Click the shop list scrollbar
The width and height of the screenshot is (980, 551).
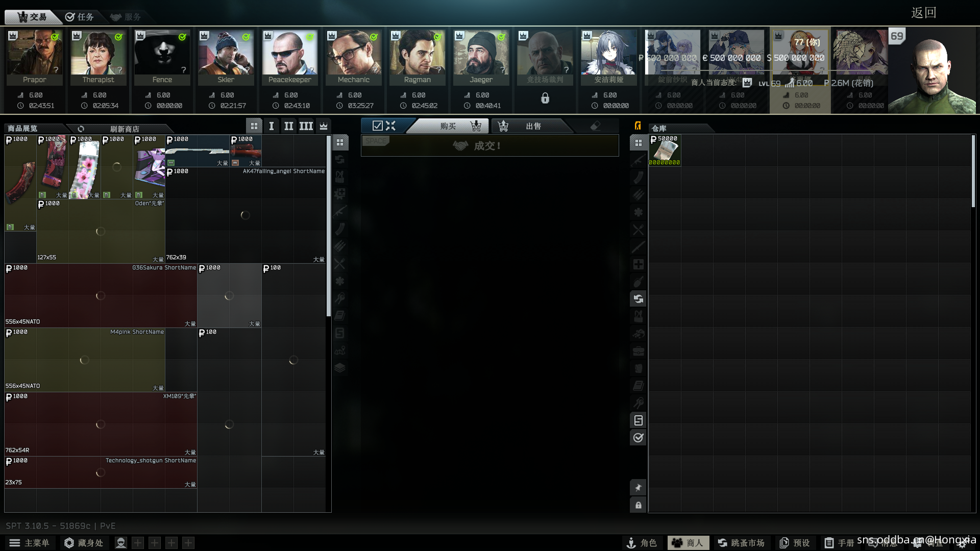tap(328, 226)
